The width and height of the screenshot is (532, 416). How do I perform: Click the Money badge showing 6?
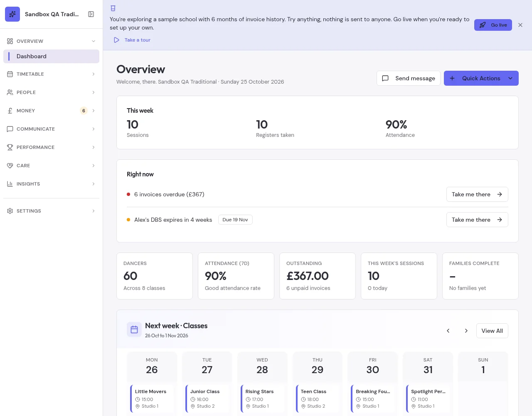coord(84,111)
